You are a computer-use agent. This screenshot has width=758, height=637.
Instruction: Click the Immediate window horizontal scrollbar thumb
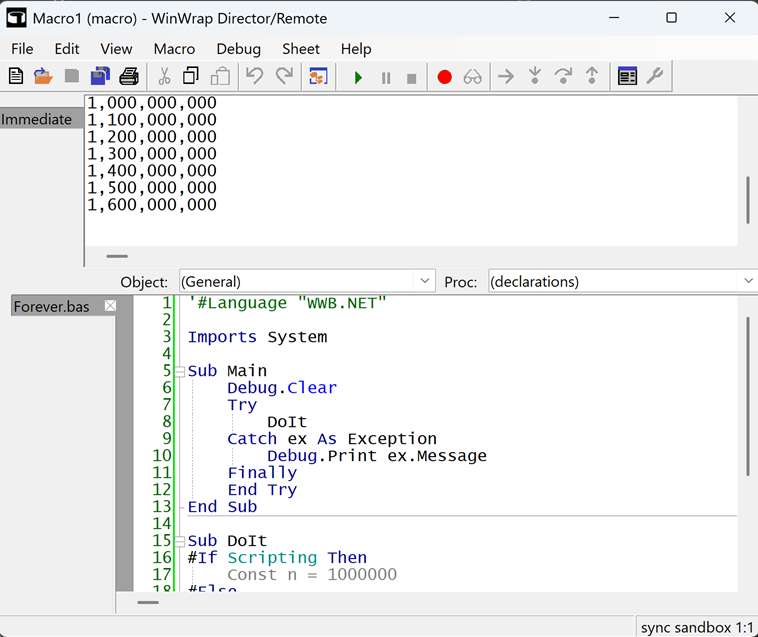117,256
